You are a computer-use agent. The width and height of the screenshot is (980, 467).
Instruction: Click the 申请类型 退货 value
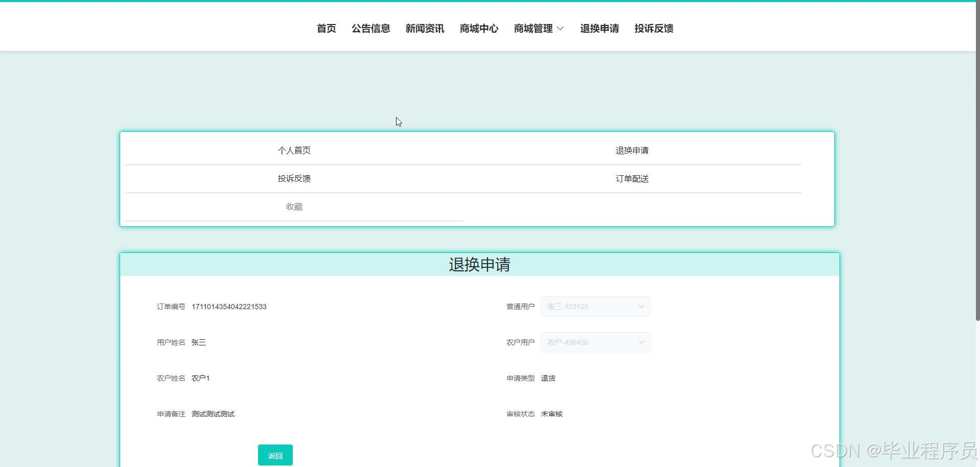[548, 378]
